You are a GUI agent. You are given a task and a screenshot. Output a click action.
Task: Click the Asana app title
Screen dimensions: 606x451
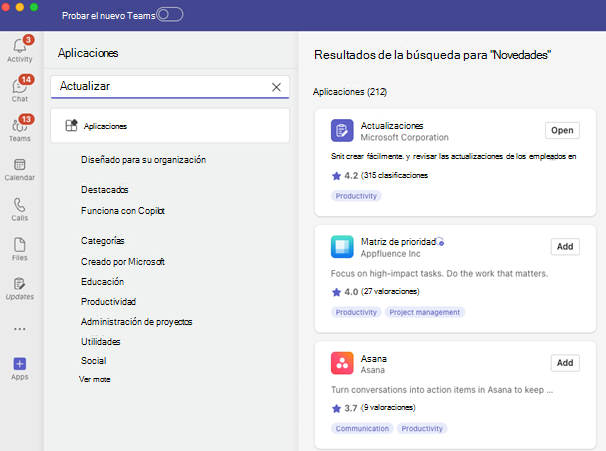coord(374,359)
